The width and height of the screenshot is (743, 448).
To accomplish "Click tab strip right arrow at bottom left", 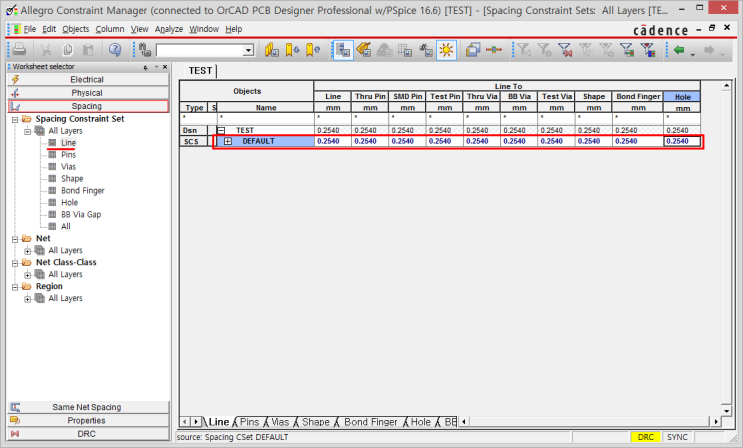I will tap(195, 421).
